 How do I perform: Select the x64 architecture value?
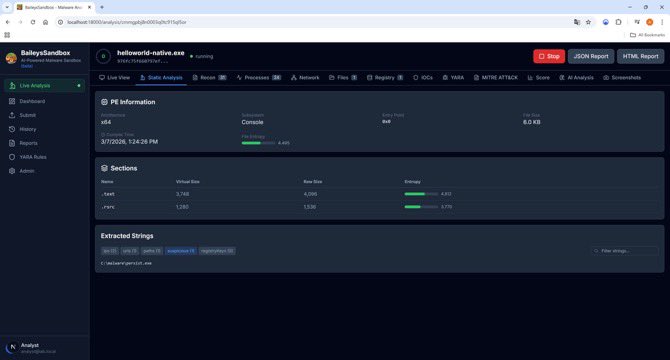106,122
